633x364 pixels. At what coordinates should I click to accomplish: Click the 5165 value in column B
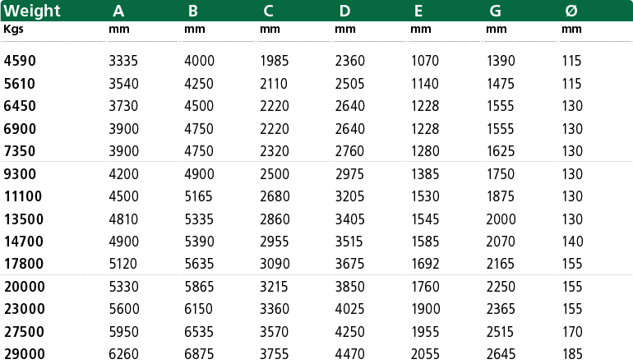[x=198, y=196]
